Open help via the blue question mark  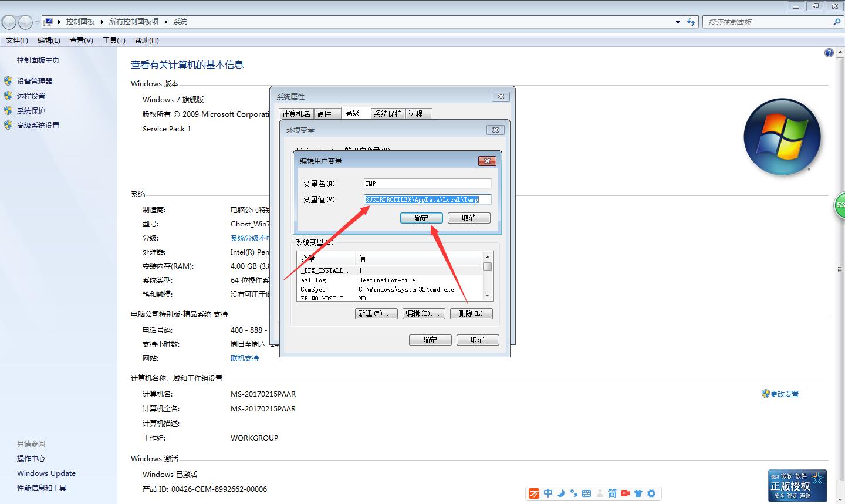click(x=829, y=53)
